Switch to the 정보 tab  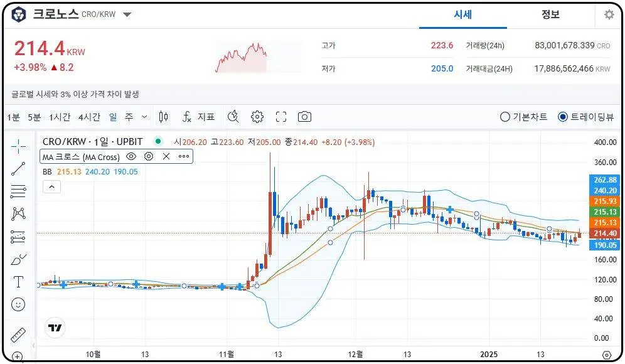(x=550, y=15)
